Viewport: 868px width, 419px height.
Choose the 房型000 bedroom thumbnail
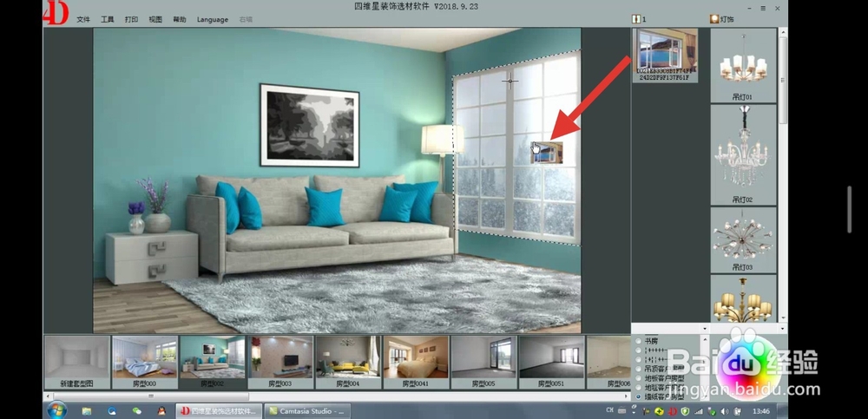click(145, 362)
